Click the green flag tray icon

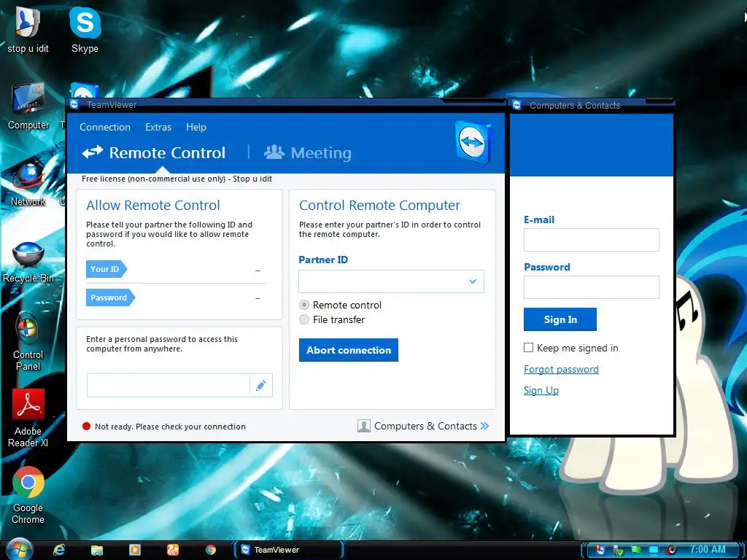(x=636, y=550)
